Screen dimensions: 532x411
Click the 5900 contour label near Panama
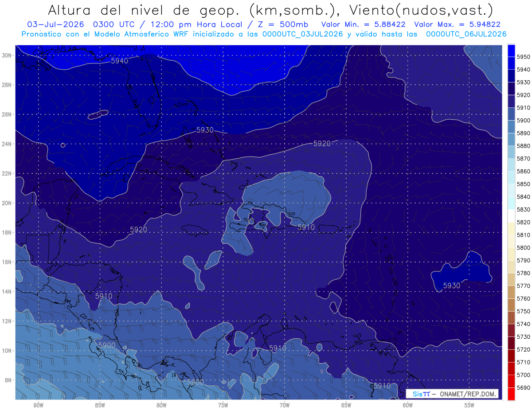click(195, 382)
